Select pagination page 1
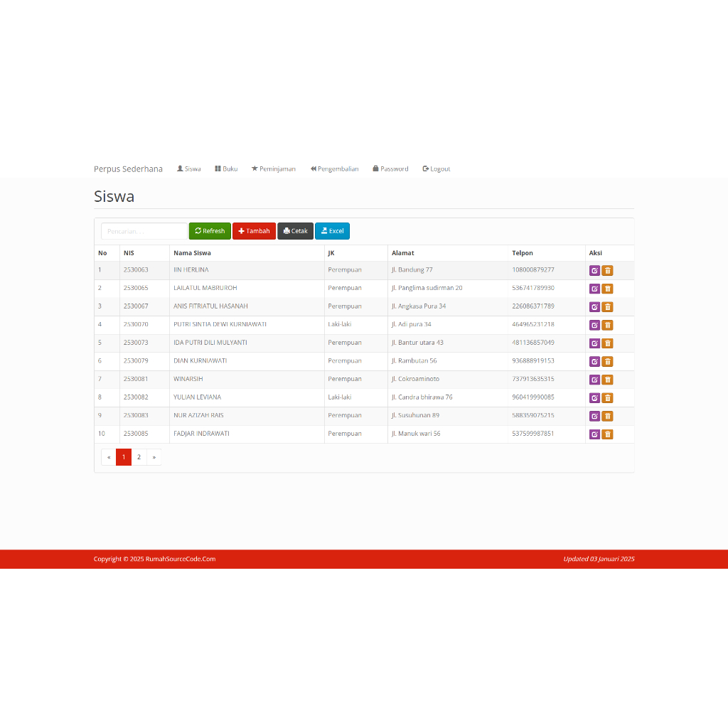The width and height of the screenshot is (728, 728). pos(124,457)
